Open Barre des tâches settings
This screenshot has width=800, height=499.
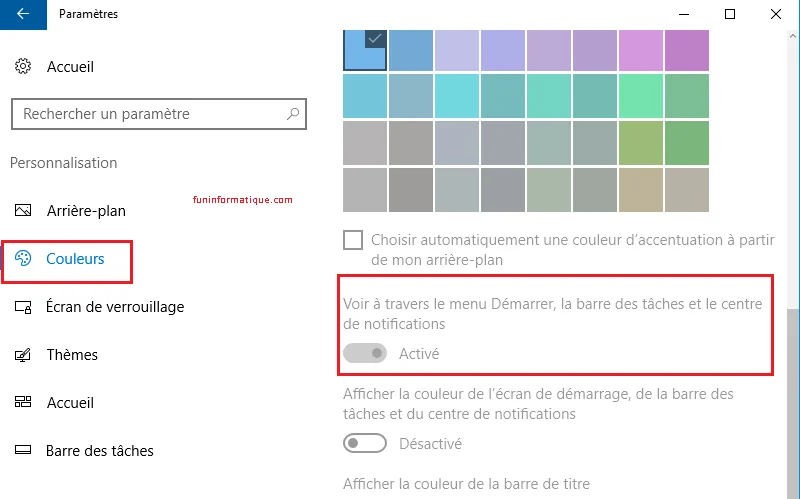tap(100, 451)
